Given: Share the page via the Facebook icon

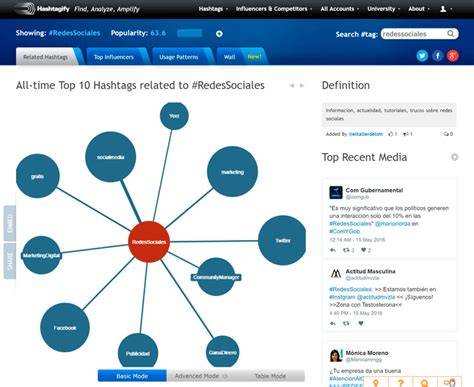Looking at the screenshot, I should click(437, 56).
